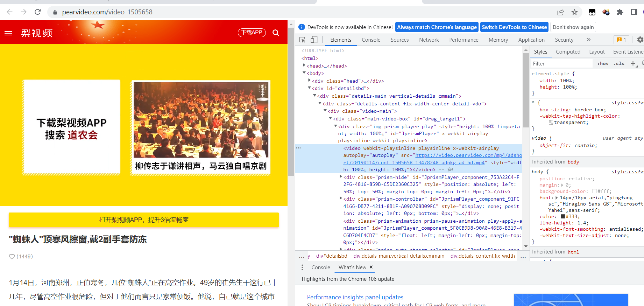Viewport: 644px width, 306px height.
Task: Expand the margin shorthand property
Action: 562,185
